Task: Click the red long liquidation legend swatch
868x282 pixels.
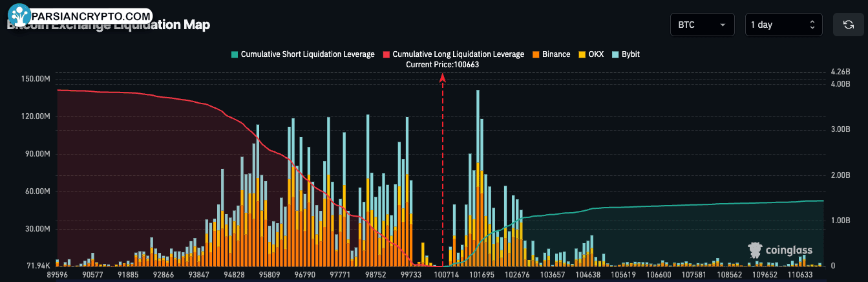Action: (386, 54)
